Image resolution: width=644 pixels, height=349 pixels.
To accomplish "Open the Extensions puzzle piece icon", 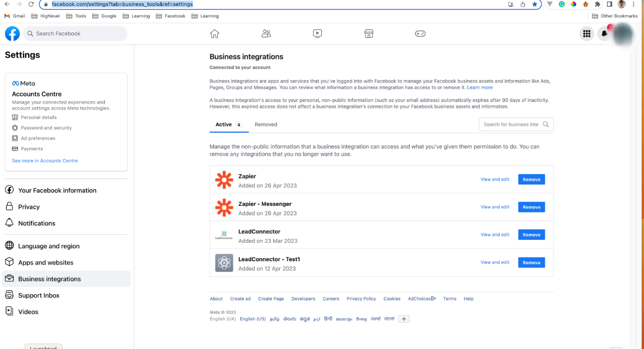I will [x=598, y=4].
